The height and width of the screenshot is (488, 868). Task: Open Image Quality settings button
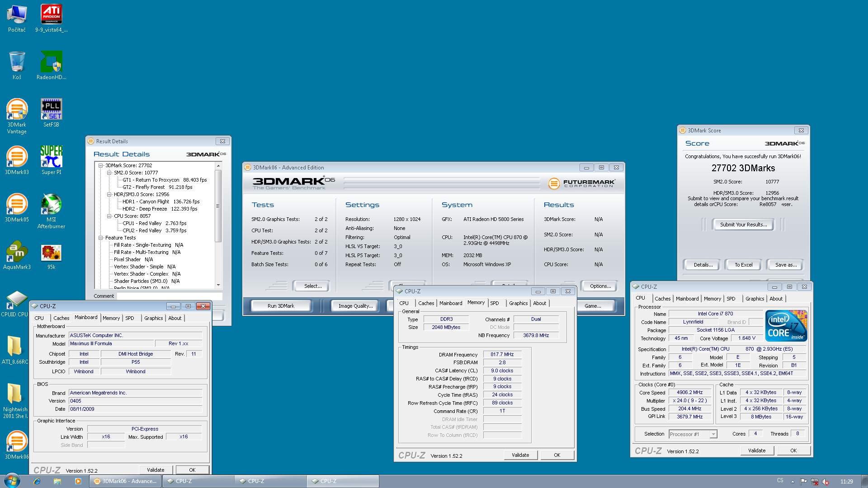[356, 306]
